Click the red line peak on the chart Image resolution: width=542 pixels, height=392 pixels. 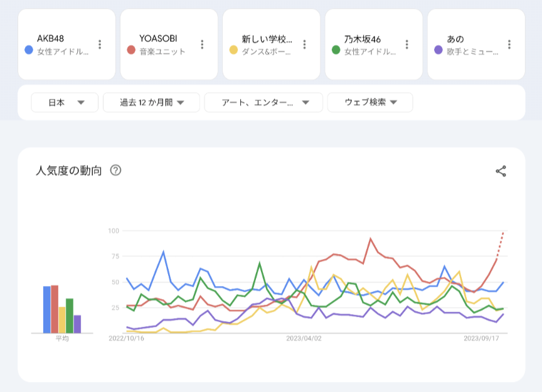coord(371,239)
